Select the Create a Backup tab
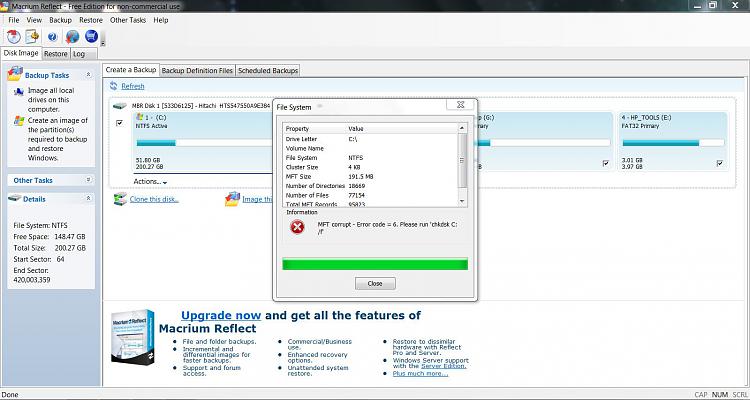This screenshot has height=400, width=750. [131, 70]
